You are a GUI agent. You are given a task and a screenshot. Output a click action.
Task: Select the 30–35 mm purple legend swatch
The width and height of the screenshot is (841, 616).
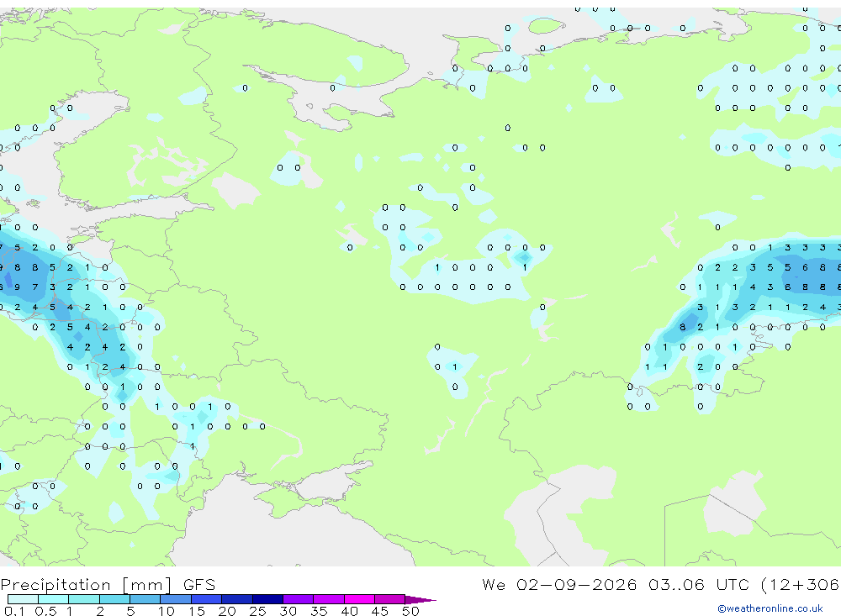(x=299, y=599)
